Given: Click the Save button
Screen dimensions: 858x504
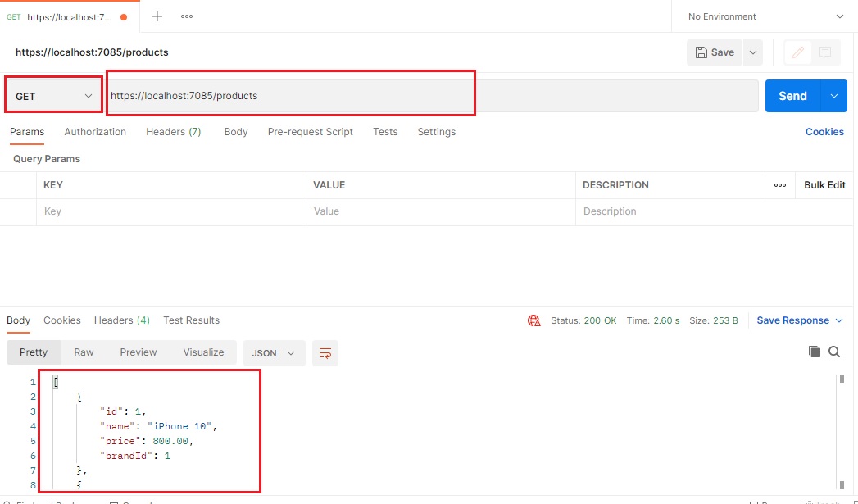Looking at the screenshot, I should pyautogui.click(x=715, y=52).
